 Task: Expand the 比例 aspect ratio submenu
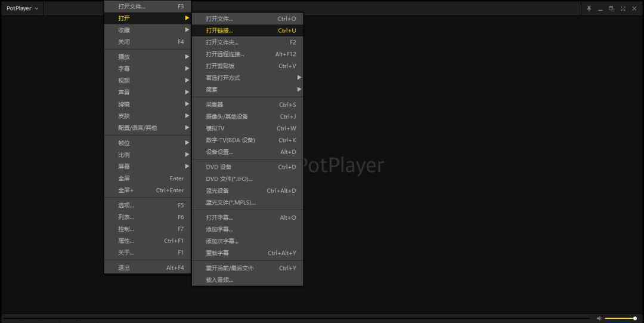pyautogui.click(x=147, y=155)
